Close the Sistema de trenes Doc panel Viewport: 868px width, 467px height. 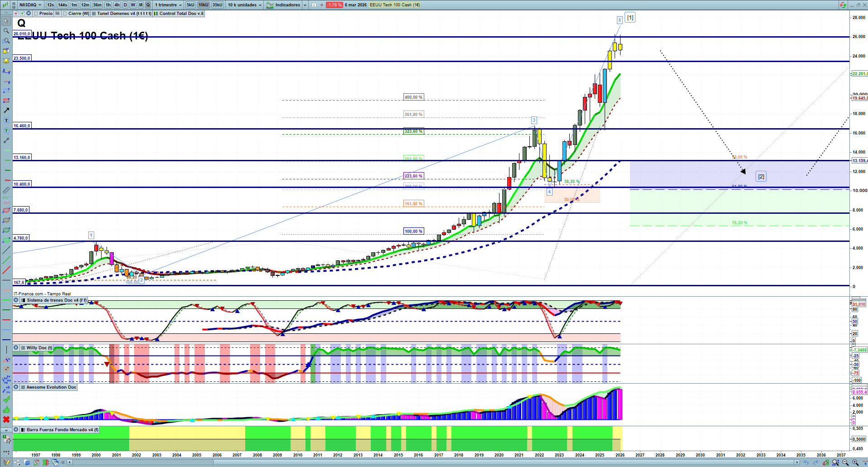[x=16, y=300]
